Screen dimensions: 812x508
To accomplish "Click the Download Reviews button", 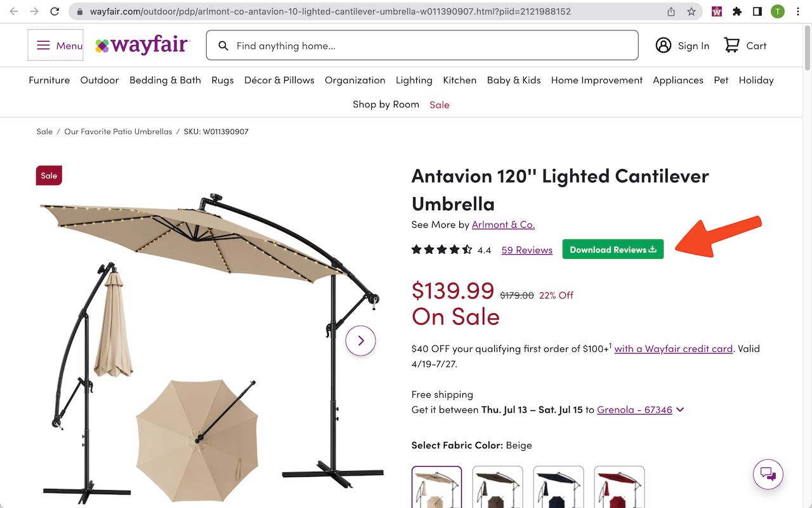I will point(613,250).
